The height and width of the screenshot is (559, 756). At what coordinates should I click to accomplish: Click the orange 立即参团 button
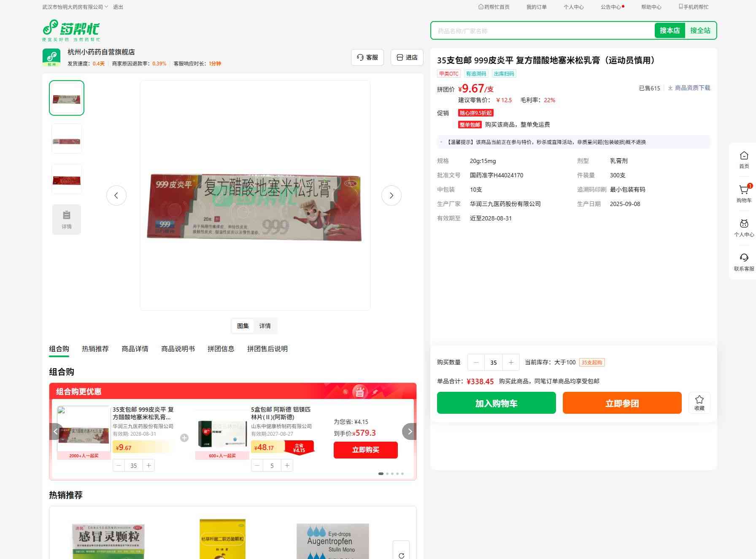(x=622, y=403)
